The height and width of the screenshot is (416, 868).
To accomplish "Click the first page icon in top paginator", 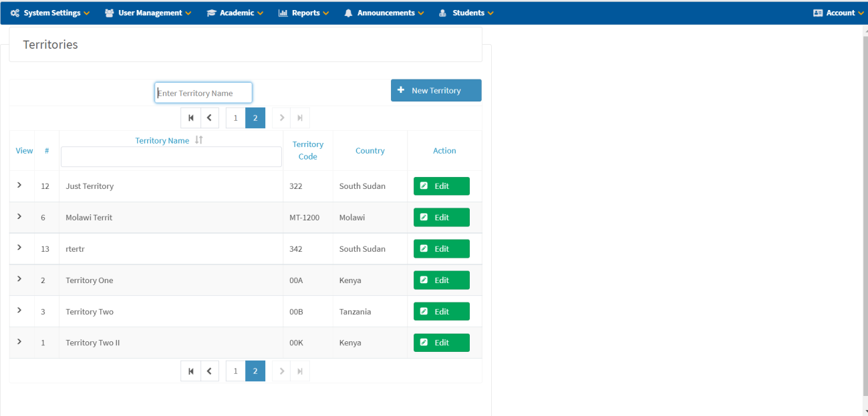I will point(190,118).
